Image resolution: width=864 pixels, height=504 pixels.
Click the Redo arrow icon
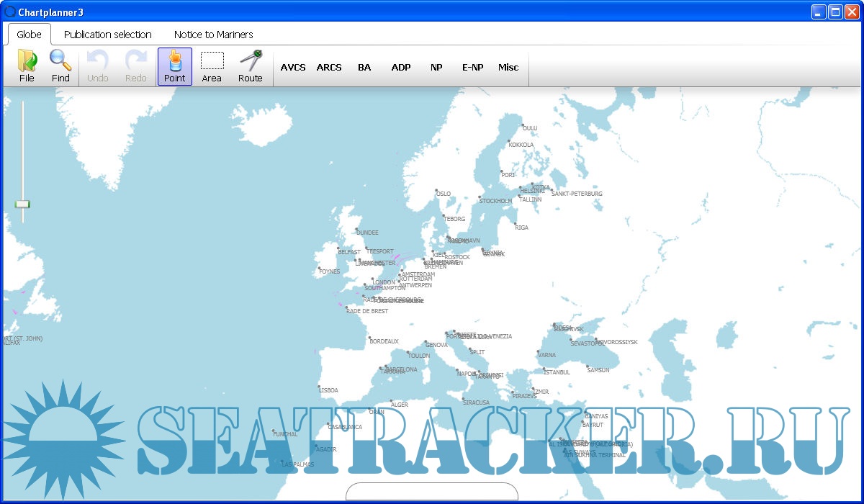136,66
